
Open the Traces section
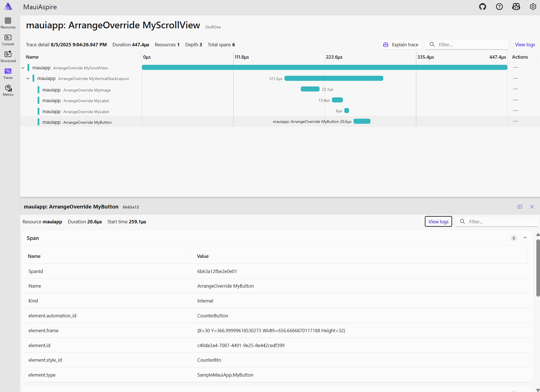tap(8, 73)
